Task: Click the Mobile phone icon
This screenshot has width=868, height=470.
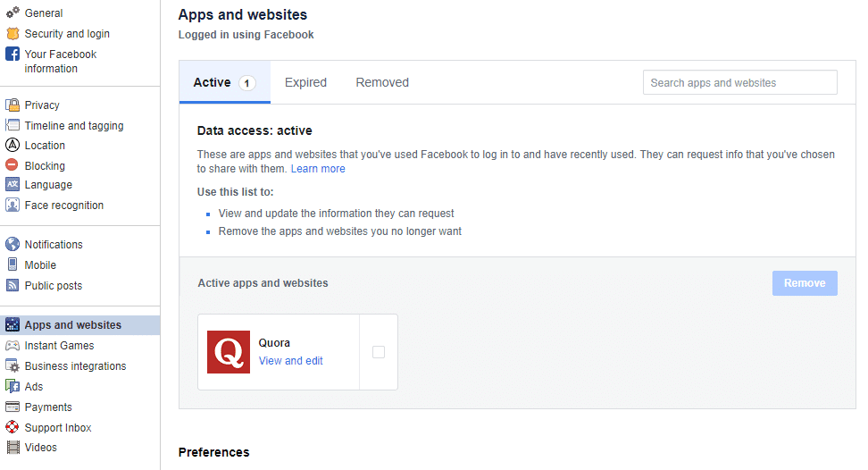Action: (x=13, y=264)
